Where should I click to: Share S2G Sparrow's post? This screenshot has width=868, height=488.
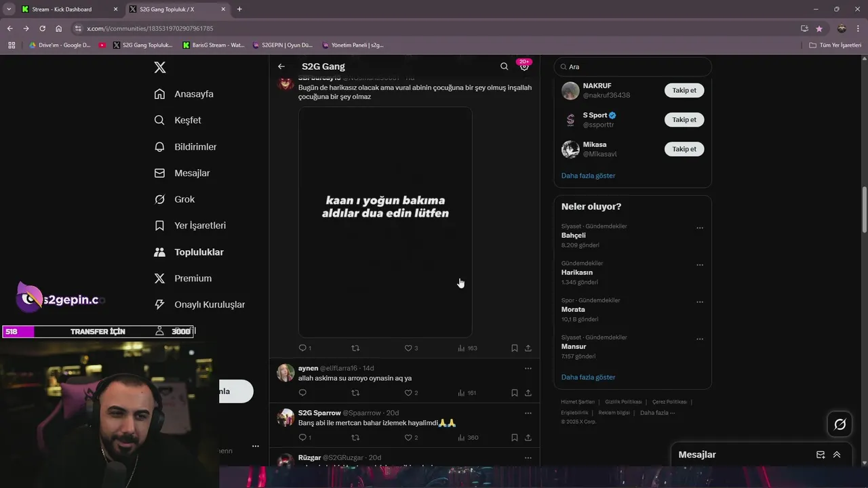click(x=528, y=437)
